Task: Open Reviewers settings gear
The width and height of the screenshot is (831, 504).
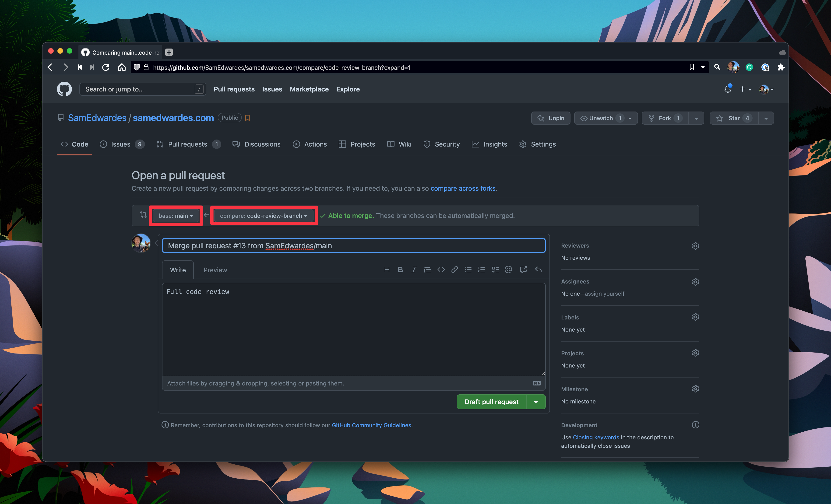Action: pos(695,246)
